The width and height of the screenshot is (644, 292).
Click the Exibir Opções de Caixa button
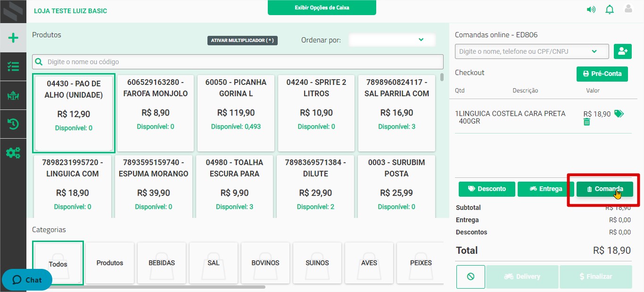point(322,8)
